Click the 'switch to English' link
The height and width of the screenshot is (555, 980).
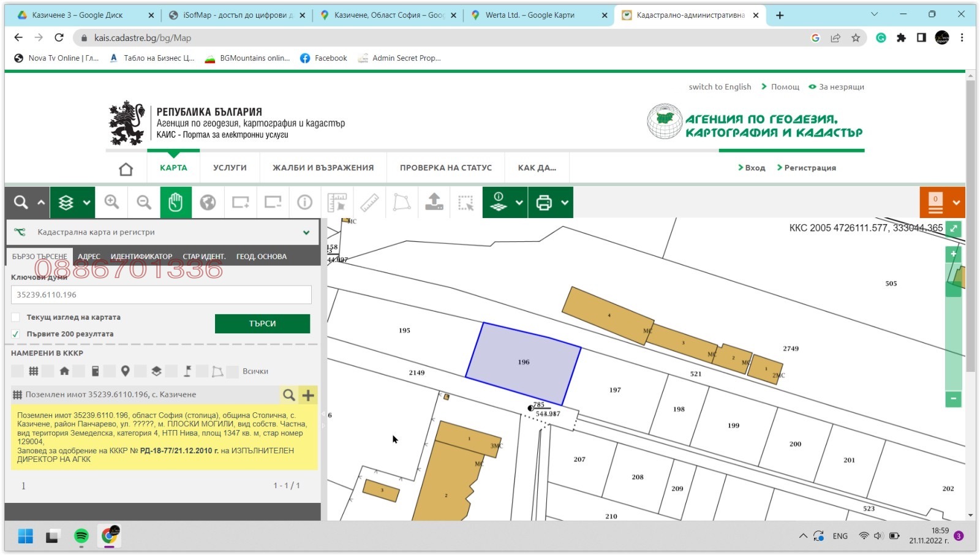[720, 87]
